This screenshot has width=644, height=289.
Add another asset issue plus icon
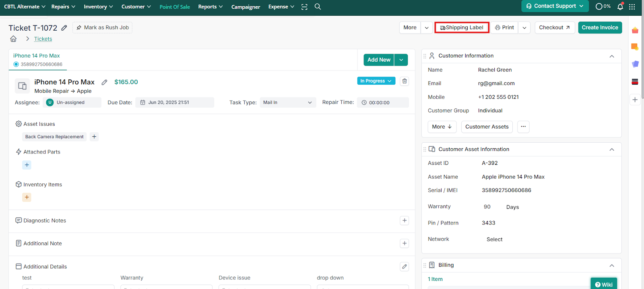(x=94, y=137)
